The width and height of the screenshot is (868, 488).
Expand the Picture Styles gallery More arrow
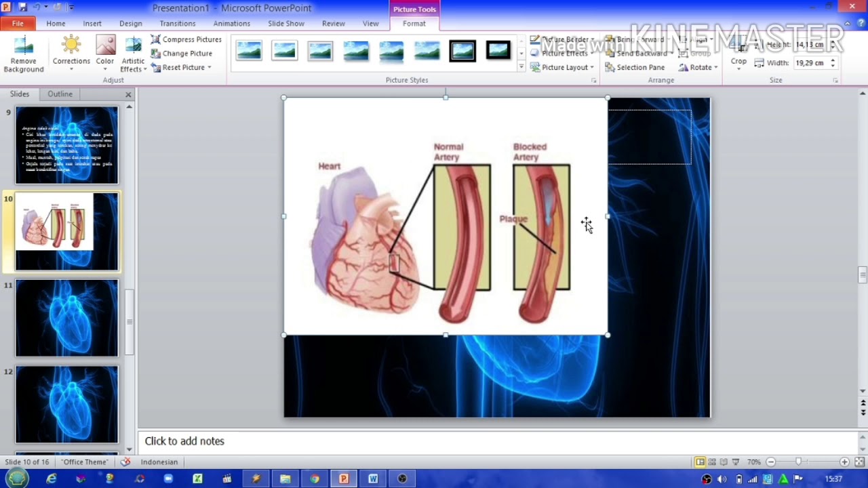(521, 66)
